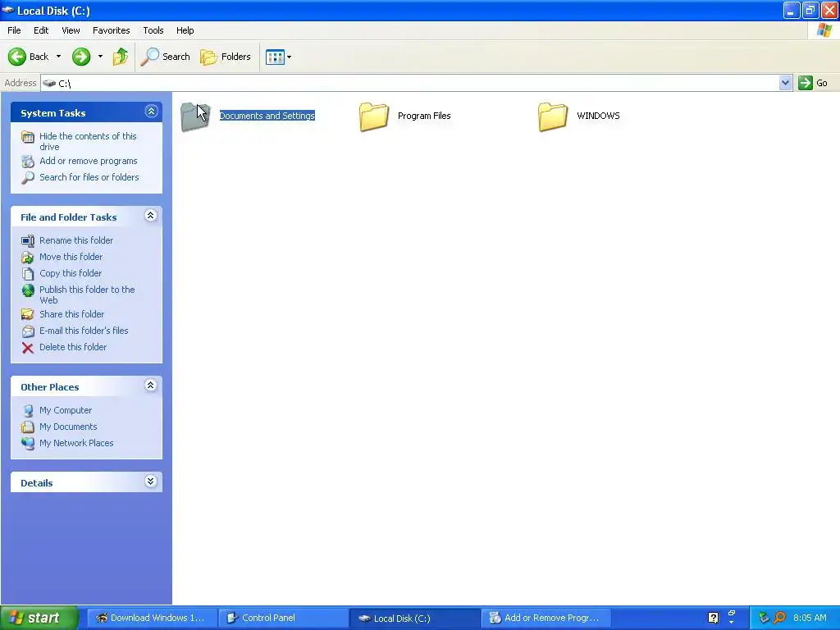
Task: Click the Publish folder globe icon
Action: (28, 290)
